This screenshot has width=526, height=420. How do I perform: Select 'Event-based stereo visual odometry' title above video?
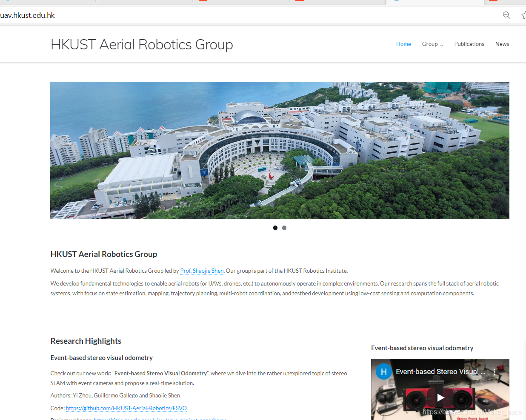point(422,348)
